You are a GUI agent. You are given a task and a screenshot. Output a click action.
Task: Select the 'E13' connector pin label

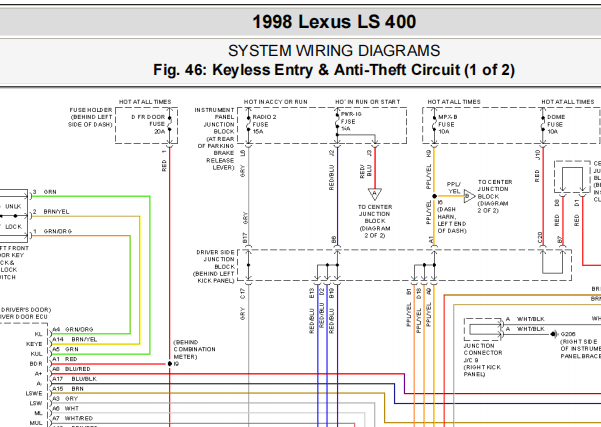click(x=312, y=294)
